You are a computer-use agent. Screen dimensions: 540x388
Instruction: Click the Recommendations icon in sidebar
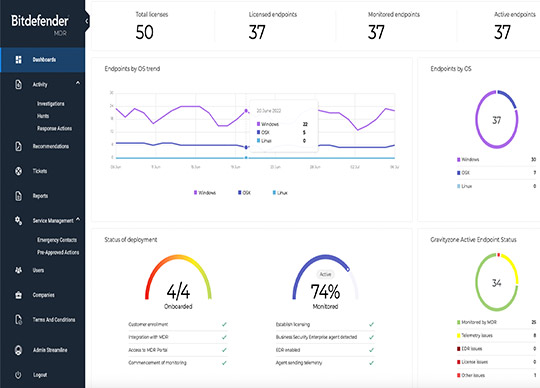pos(19,146)
